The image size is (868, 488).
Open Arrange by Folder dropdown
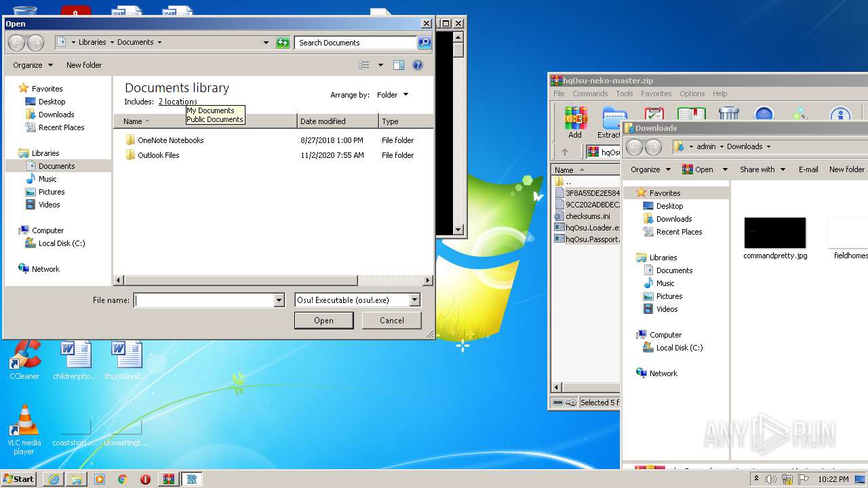393,95
